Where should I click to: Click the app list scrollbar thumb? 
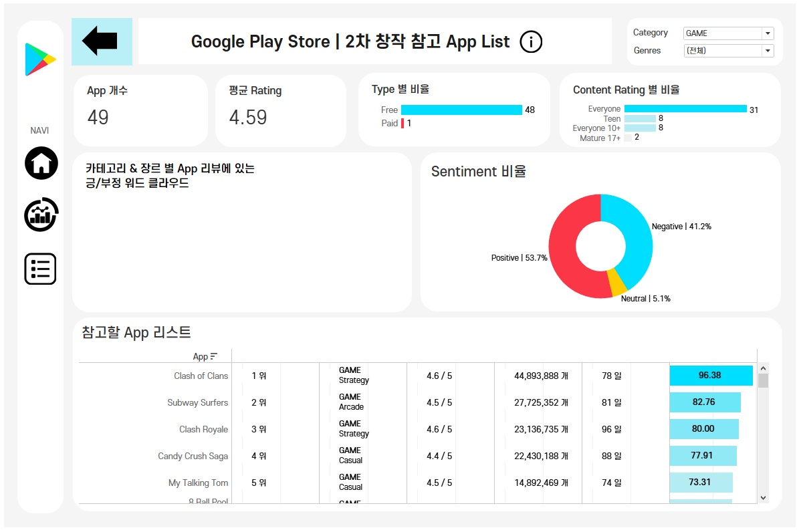(x=763, y=381)
